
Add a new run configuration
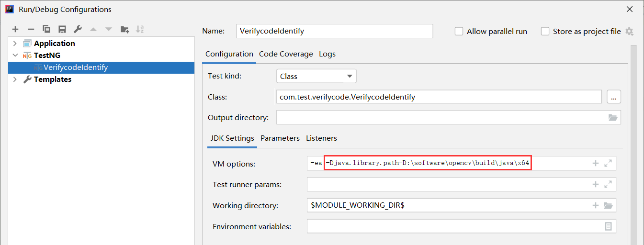(x=15, y=30)
